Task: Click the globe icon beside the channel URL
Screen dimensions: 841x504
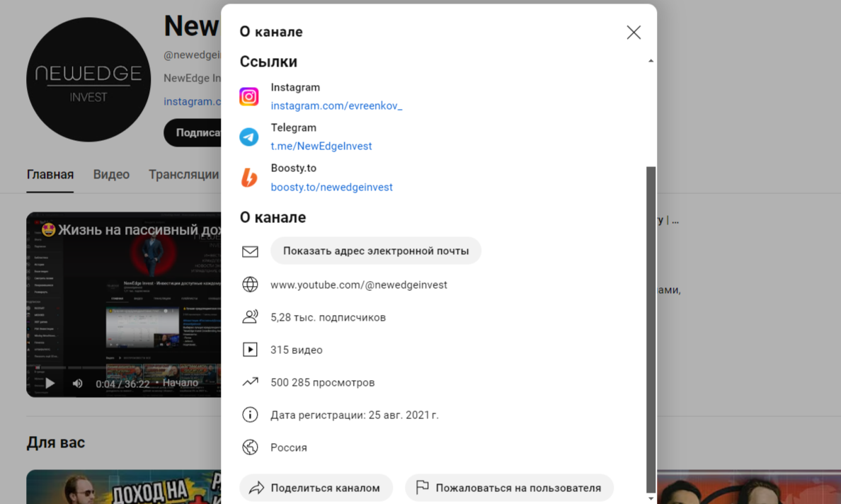Action: click(x=250, y=284)
